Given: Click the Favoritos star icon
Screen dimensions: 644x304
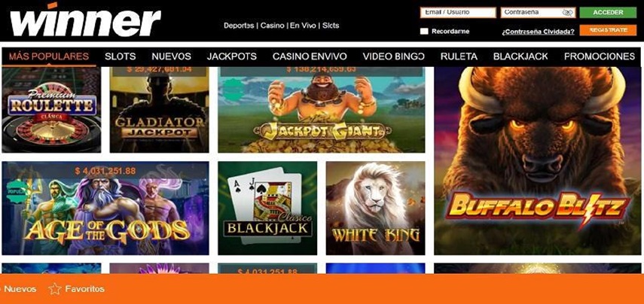Looking at the screenshot, I should [55, 289].
